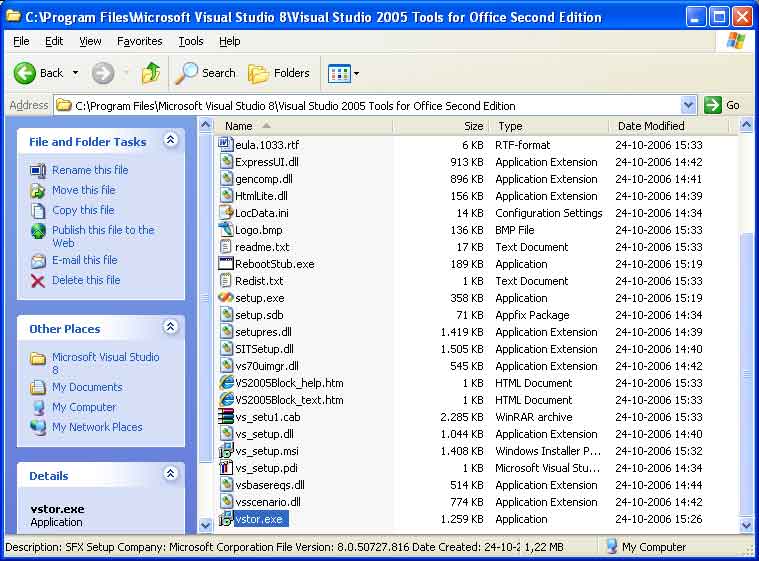Click the E-mail envelope icon in tasks

point(38,261)
